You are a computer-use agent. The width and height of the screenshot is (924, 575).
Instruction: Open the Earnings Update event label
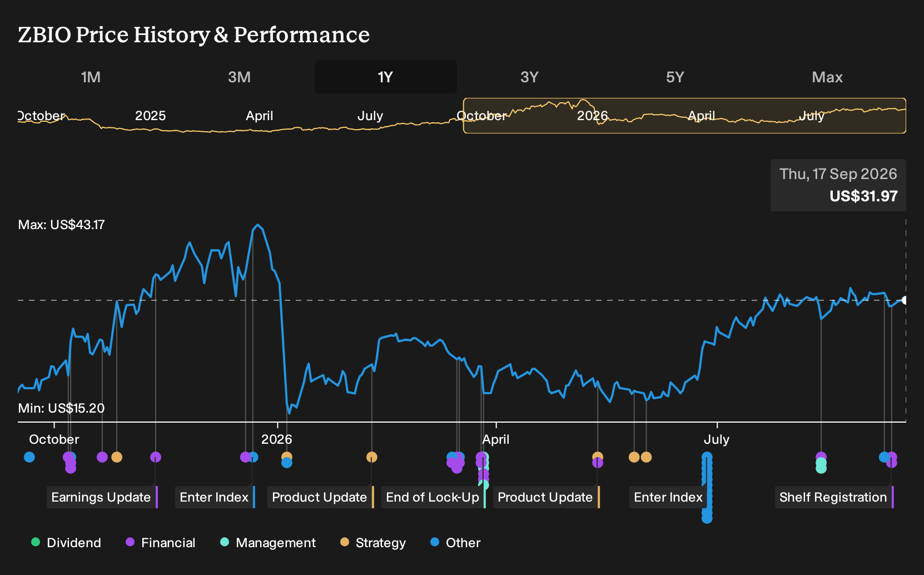point(101,497)
